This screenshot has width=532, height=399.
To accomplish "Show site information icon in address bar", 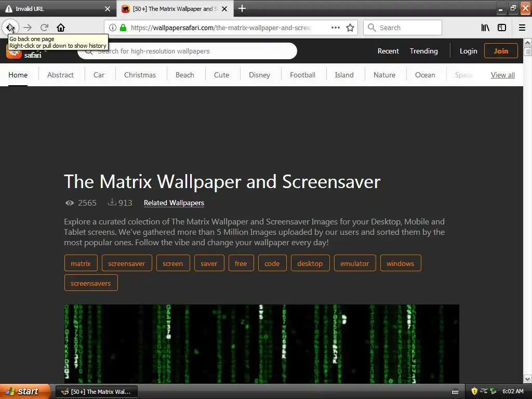I will pos(113,28).
